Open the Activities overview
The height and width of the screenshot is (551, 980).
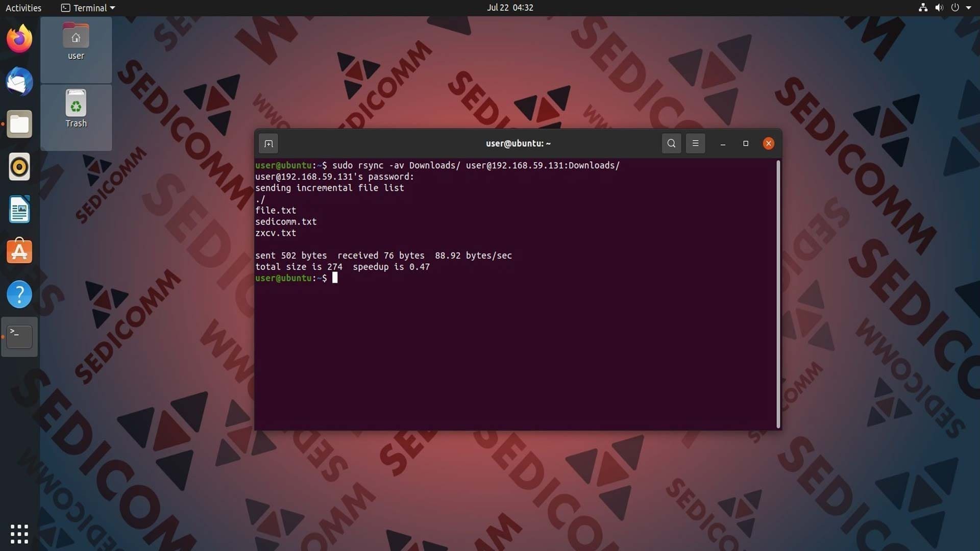[x=23, y=8]
